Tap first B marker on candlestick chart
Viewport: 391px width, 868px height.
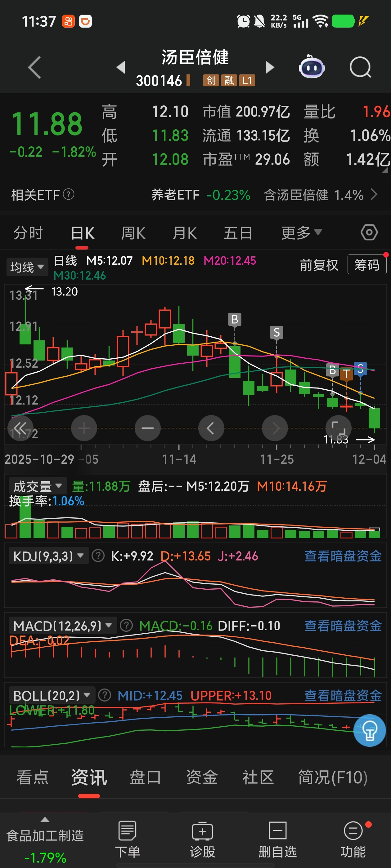(235, 319)
